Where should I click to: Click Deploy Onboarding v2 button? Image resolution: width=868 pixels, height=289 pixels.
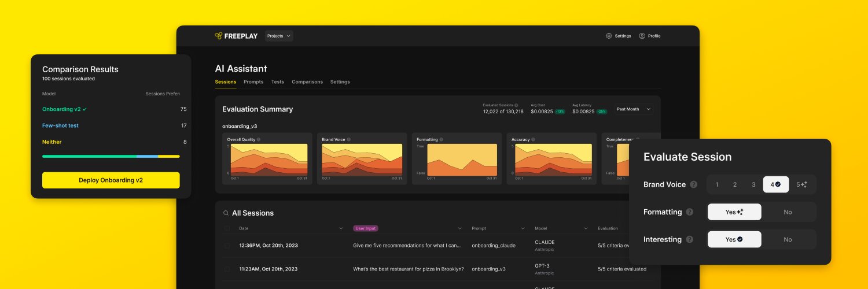point(111,180)
